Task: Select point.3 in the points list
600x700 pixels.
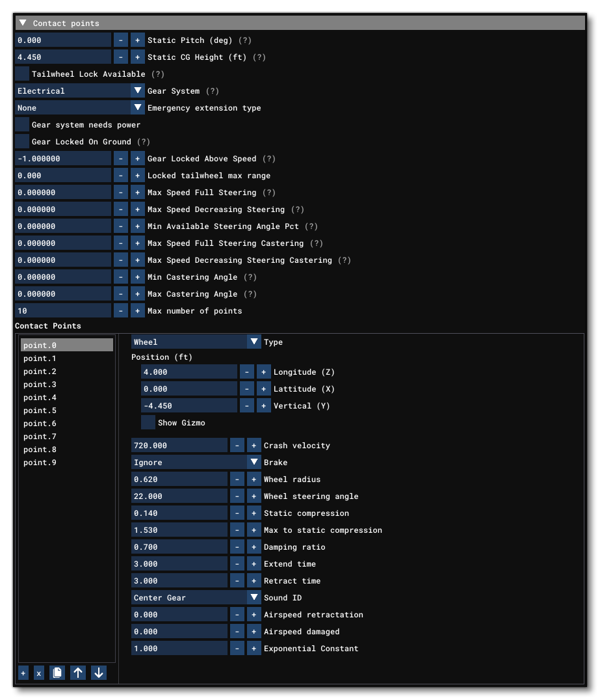Action: (x=39, y=384)
